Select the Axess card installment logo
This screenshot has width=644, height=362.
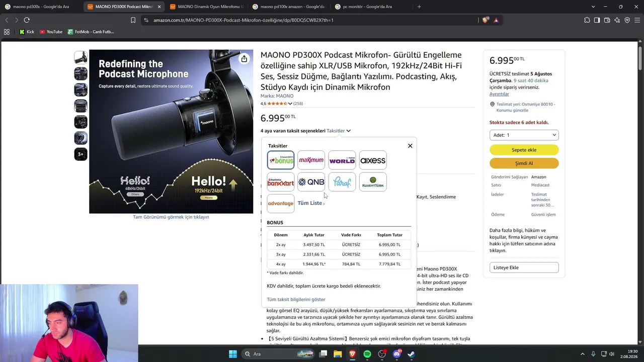pyautogui.click(x=373, y=160)
